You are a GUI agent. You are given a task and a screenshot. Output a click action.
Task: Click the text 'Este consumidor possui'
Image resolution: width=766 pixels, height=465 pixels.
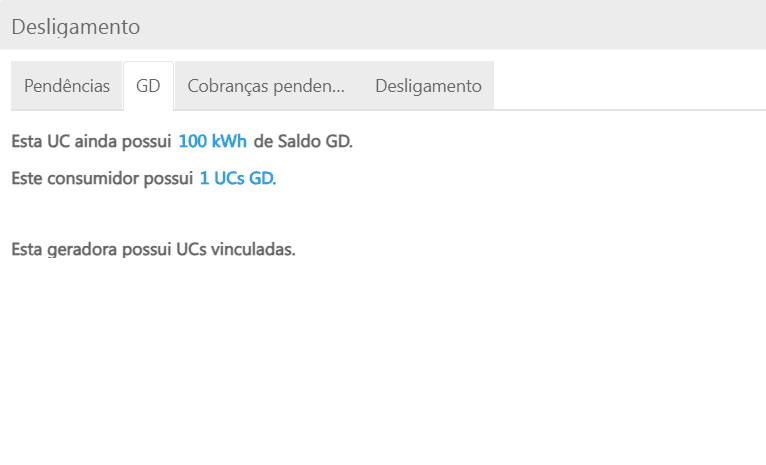click(102, 179)
